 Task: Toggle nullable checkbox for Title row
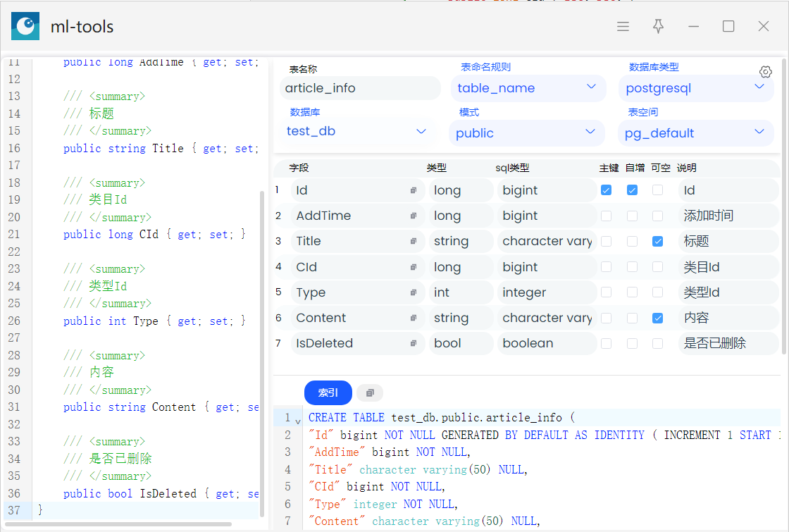coord(657,241)
